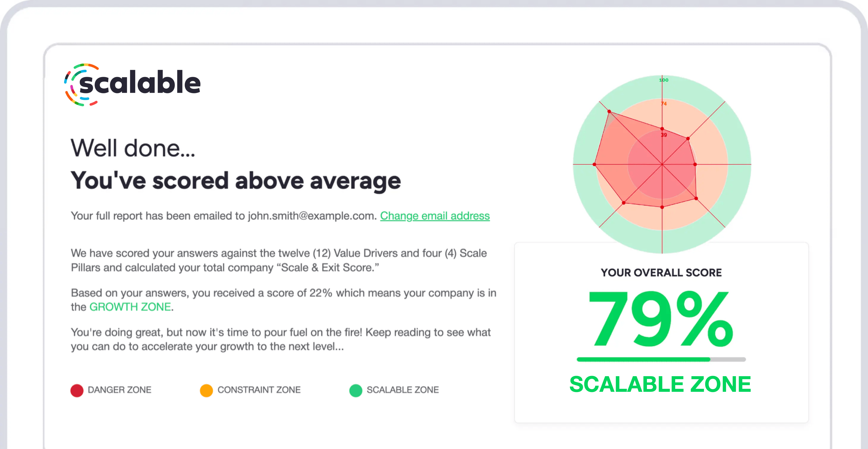The width and height of the screenshot is (868, 449).
Task: Select the outermost upper-left radar data point
Action: [609, 111]
